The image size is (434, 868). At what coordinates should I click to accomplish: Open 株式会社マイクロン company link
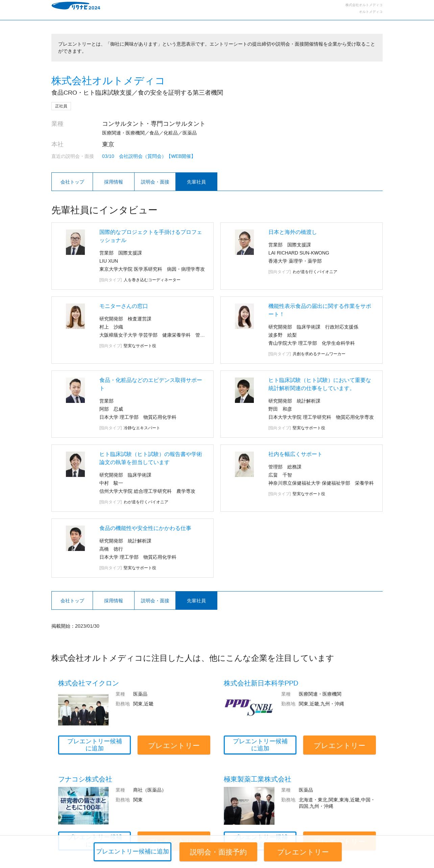point(88,683)
